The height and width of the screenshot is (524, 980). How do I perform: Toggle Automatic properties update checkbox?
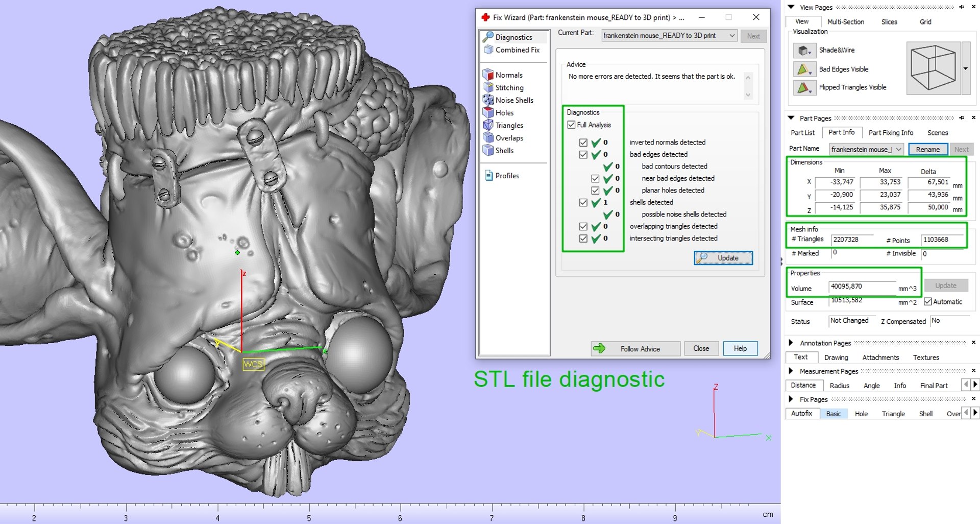[x=928, y=302]
